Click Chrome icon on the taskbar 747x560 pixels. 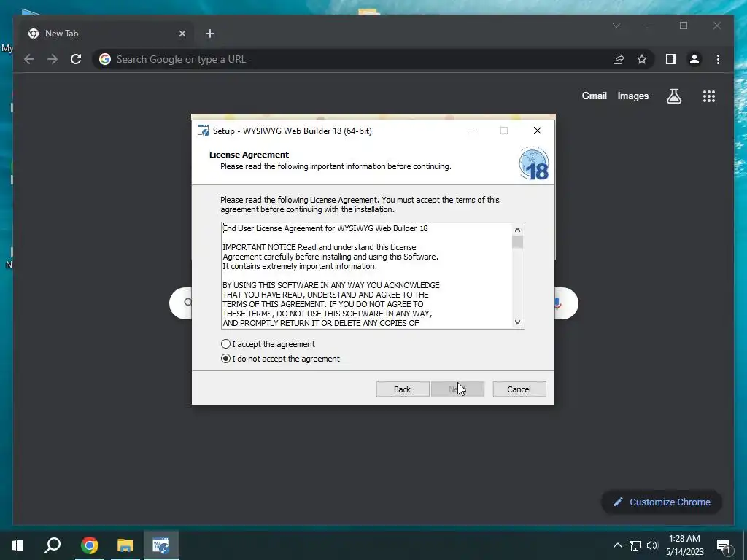tap(90, 545)
